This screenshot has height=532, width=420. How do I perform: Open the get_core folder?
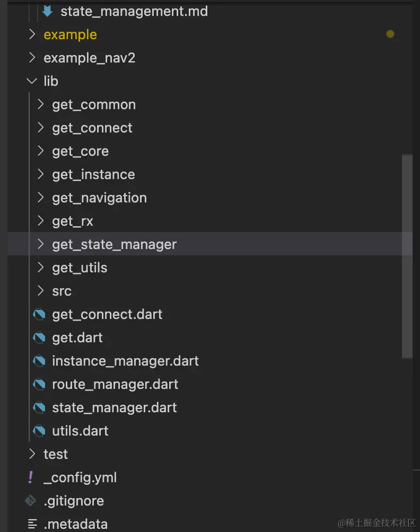tap(80, 151)
